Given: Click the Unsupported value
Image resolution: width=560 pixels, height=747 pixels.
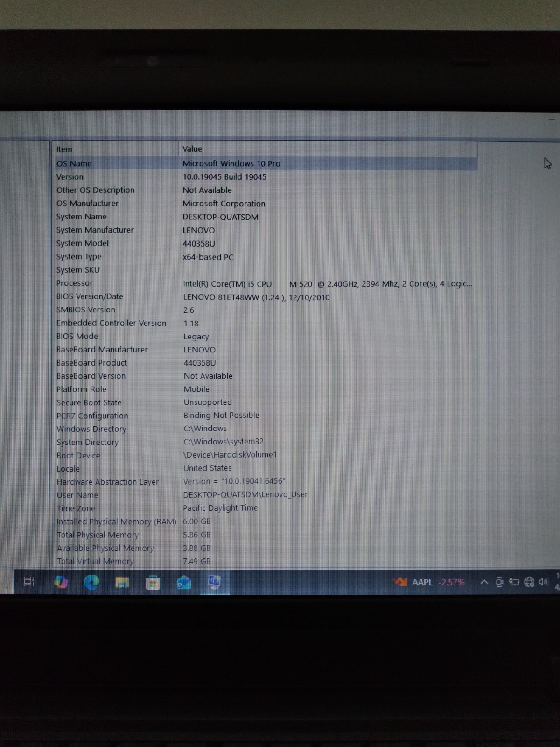Looking at the screenshot, I should pyautogui.click(x=208, y=402).
